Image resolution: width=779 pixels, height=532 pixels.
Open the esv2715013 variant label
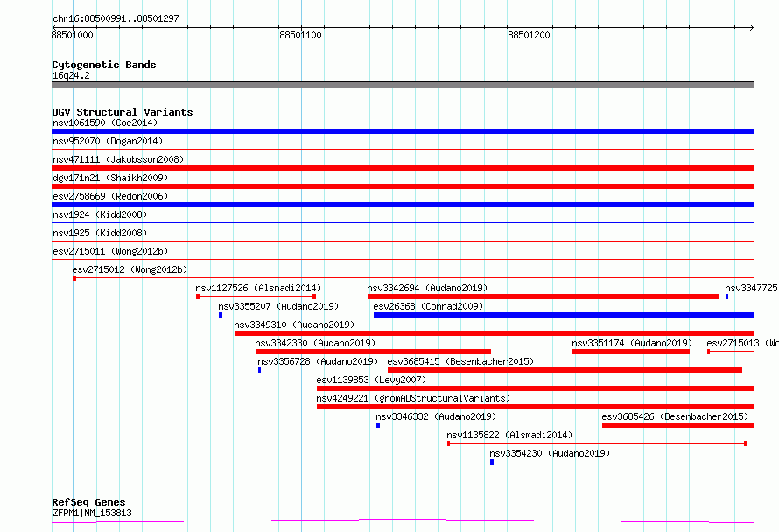(742, 343)
